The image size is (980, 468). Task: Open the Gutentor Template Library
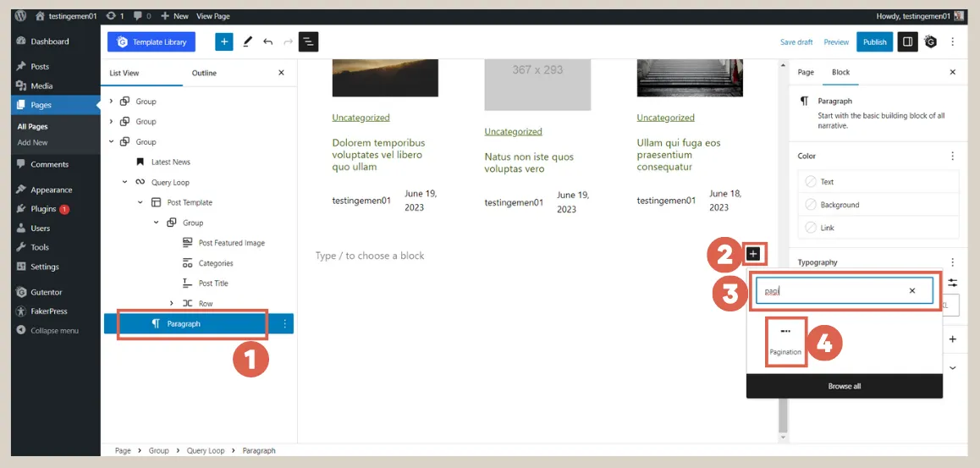tap(151, 41)
